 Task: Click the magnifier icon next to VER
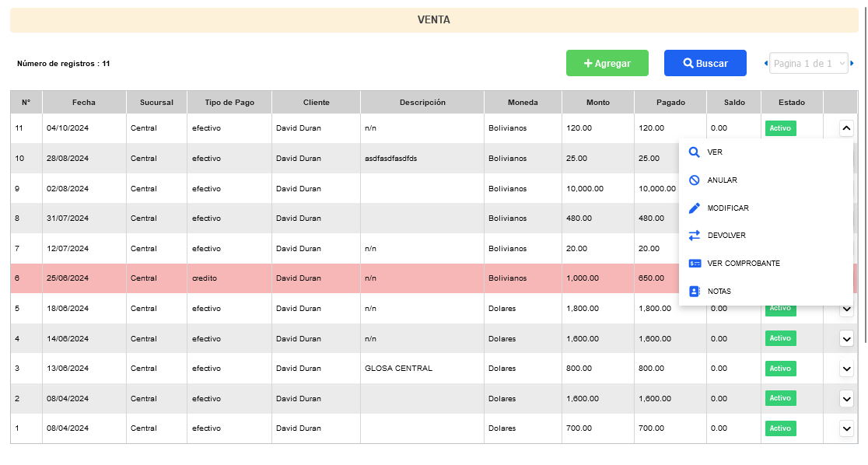tap(695, 152)
